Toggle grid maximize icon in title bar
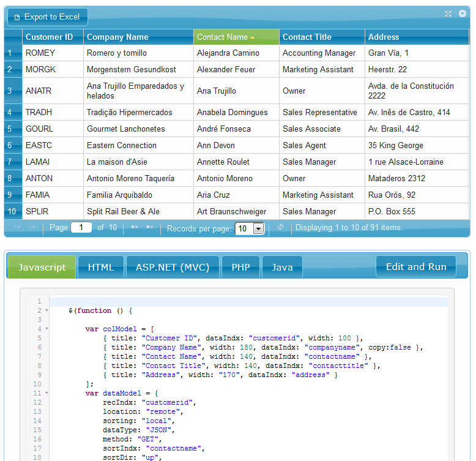The image size is (476, 461). 448,13
